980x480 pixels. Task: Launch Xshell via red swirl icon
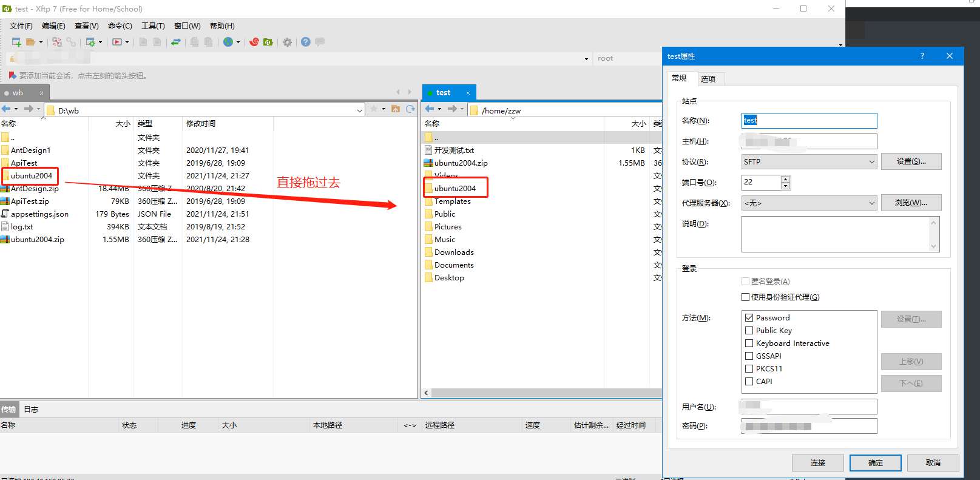(254, 42)
